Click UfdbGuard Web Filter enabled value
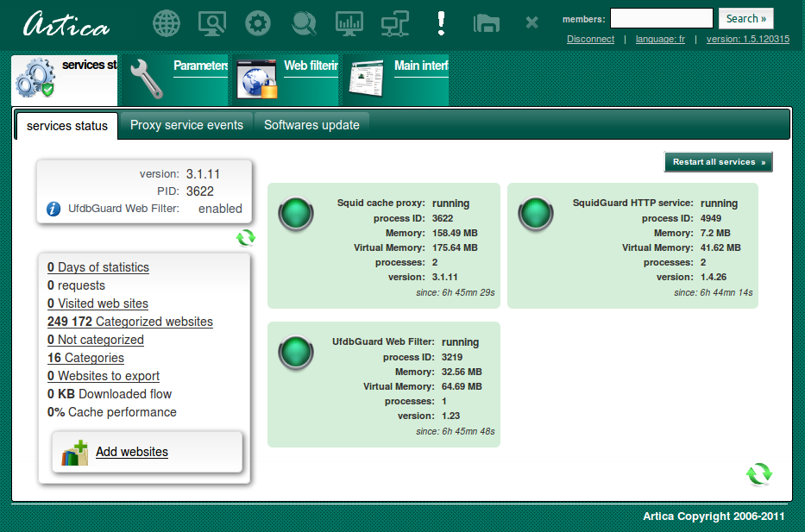 [x=220, y=209]
